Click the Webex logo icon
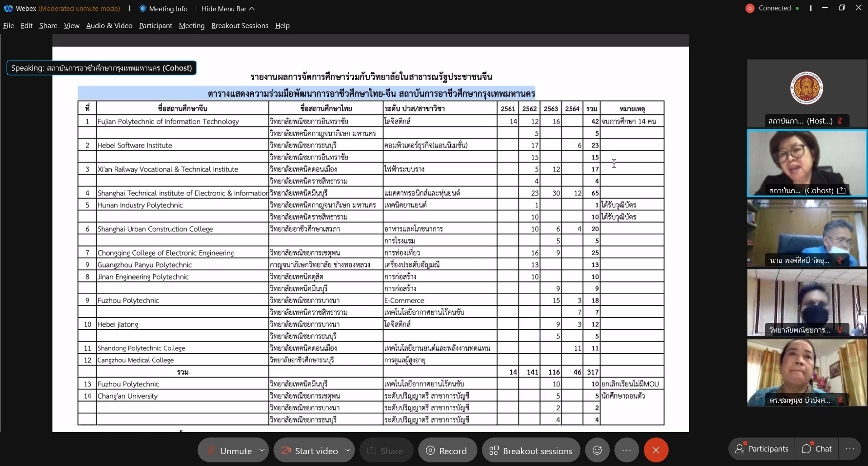 pyautogui.click(x=8, y=9)
